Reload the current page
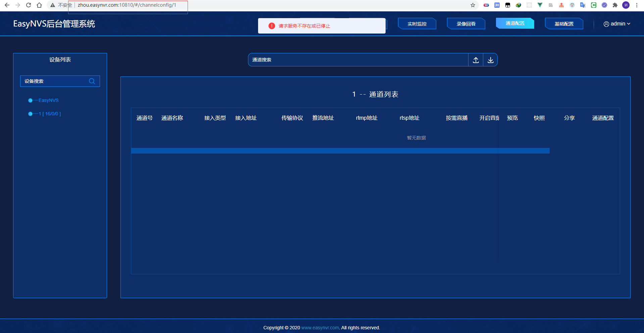This screenshot has width=644, height=333. click(x=29, y=5)
